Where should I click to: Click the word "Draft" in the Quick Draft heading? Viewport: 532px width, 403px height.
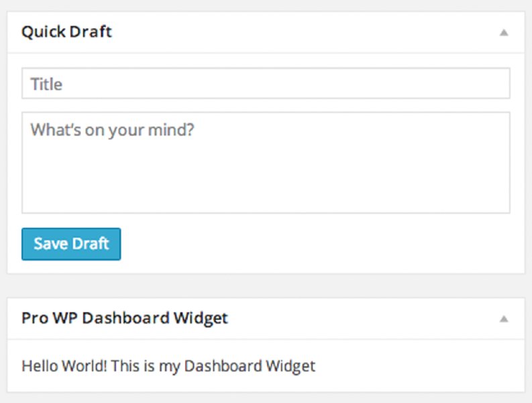pyautogui.click(x=93, y=32)
